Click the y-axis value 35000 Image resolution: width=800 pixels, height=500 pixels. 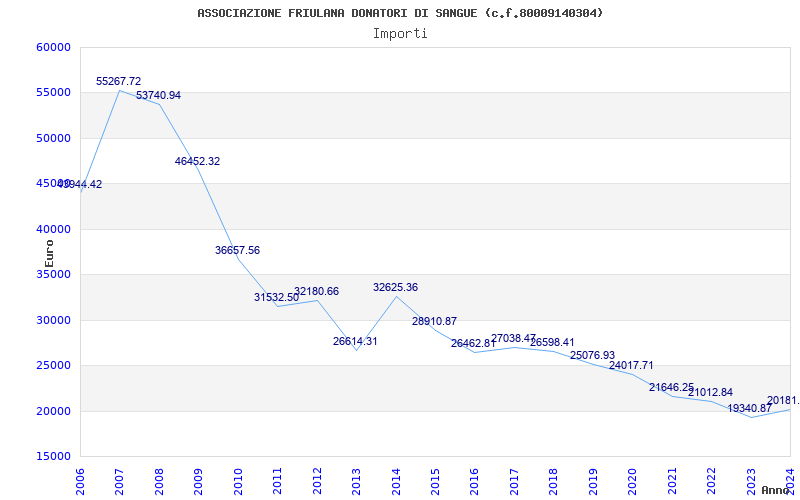coord(54,274)
